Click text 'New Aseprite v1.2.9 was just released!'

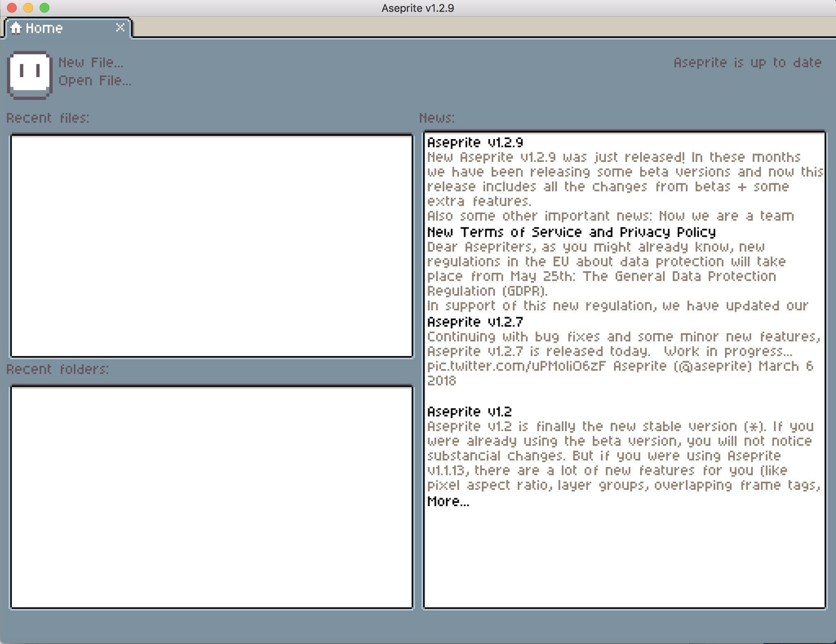[x=556, y=157]
